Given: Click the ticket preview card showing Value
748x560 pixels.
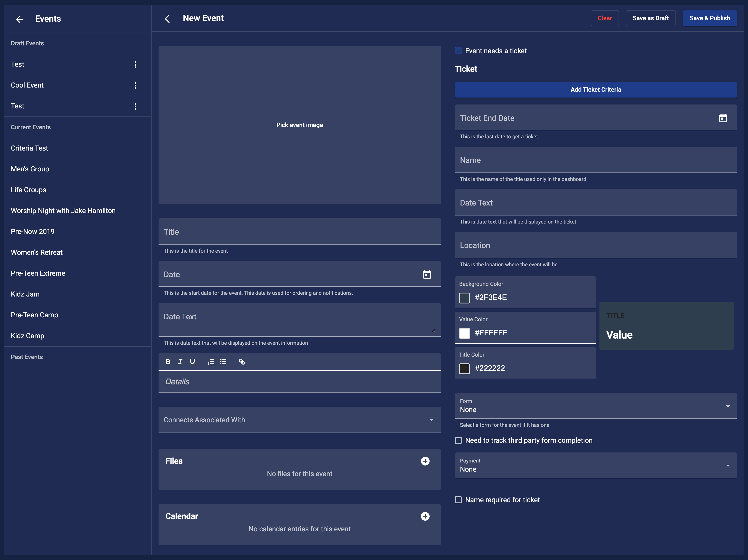Looking at the screenshot, I should (x=666, y=326).
